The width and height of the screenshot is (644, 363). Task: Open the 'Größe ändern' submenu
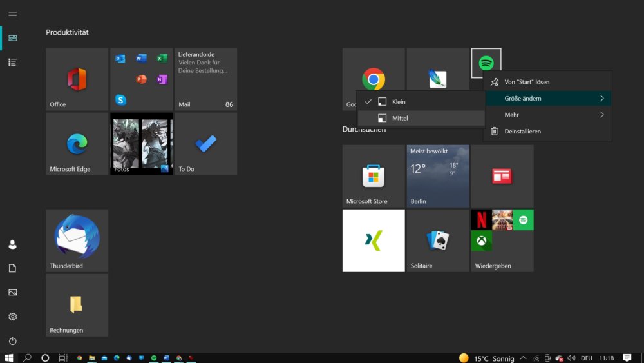click(x=547, y=98)
